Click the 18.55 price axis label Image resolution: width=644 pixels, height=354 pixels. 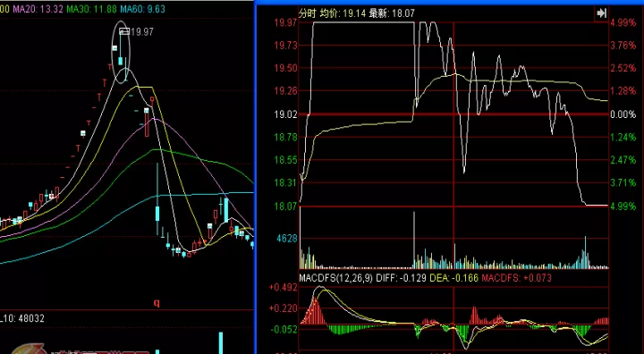click(285, 160)
